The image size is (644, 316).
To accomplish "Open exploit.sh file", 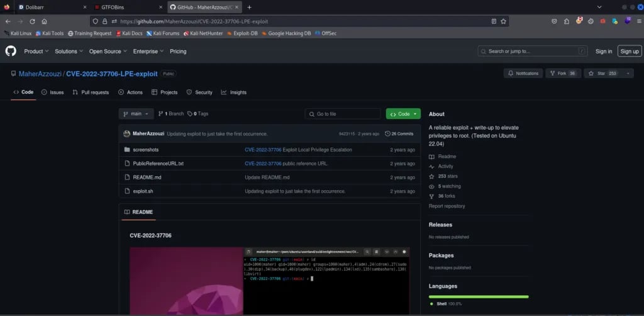I will [x=143, y=191].
